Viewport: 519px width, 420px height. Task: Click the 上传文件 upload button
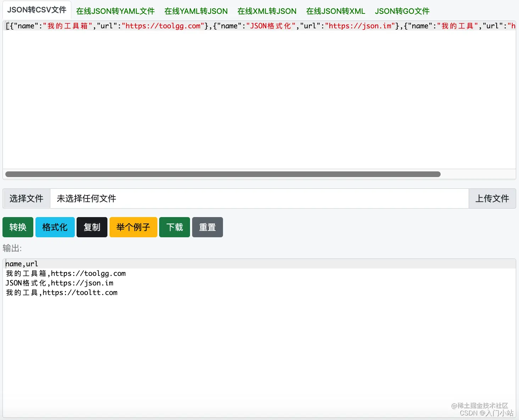click(492, 199)
